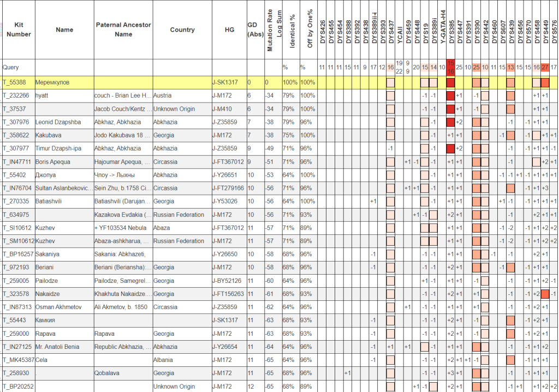Select the Abaza country cell
559x392 pixels.
162,228
